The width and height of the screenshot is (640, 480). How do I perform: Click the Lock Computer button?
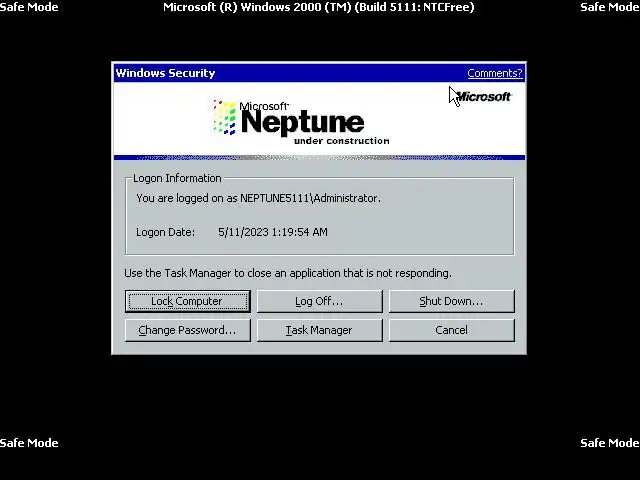pyautogui.click(x=188, y=301)
